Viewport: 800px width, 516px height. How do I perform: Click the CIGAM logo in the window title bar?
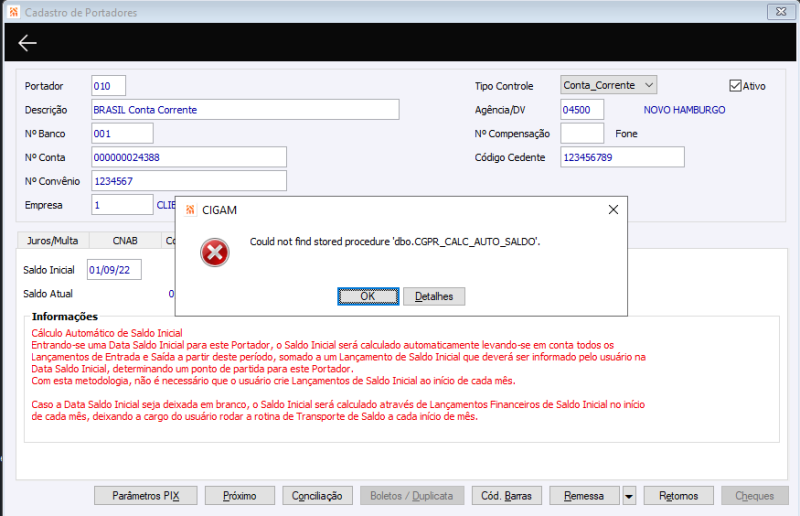(x=14, y=12)
